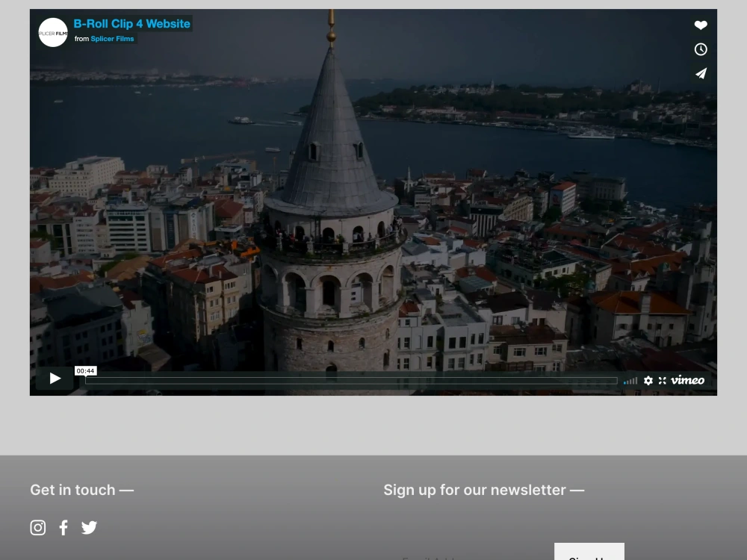The height and width of the screenshot is (560, 747).
Task: Click the newsletter Sign Up button
Action: pos(589,552)
